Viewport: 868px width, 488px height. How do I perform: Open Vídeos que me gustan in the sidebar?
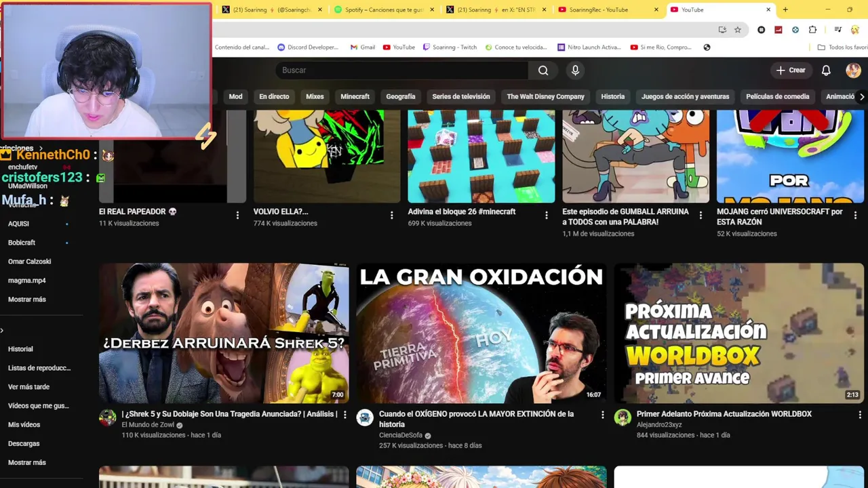(39, 406)
